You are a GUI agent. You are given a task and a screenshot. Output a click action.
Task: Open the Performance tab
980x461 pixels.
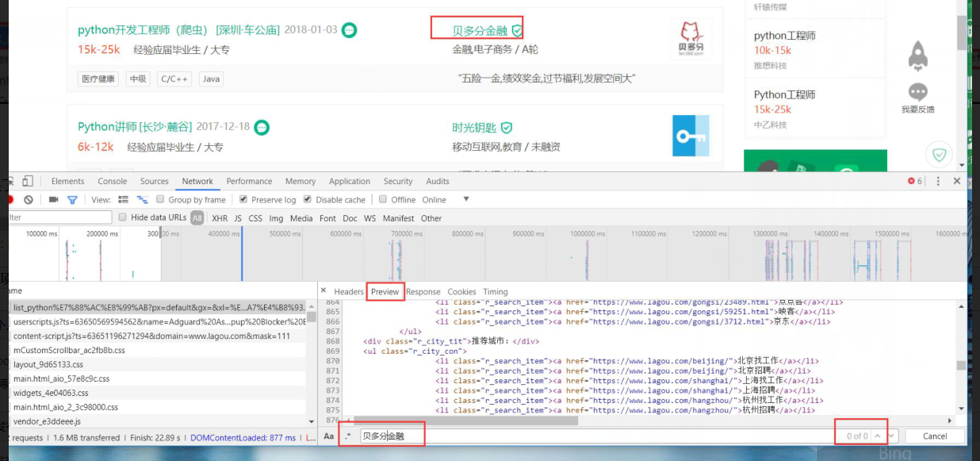click(249, 181)
